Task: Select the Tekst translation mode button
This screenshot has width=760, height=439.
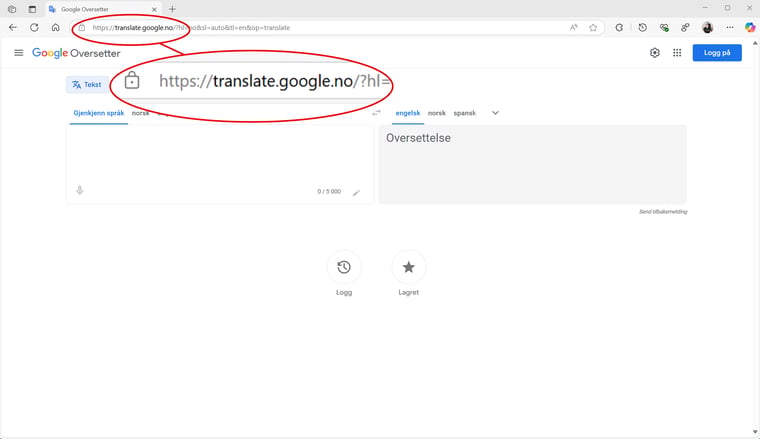Action: pos(87,84)
